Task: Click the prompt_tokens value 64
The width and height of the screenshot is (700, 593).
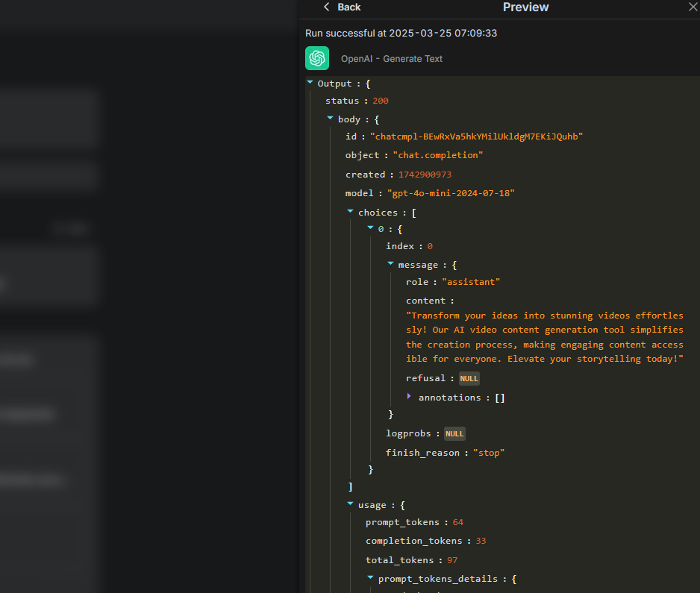Action: coord(458,522)
